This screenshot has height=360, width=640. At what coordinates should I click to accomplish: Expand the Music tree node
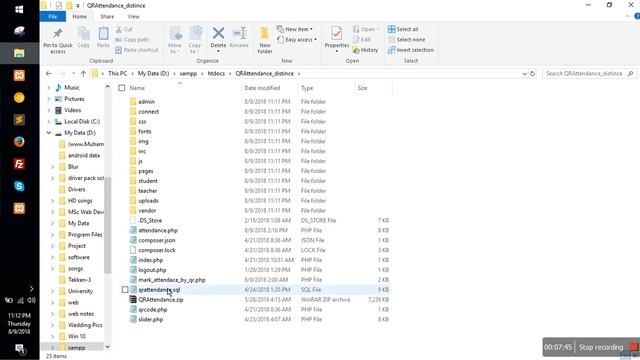49,88
